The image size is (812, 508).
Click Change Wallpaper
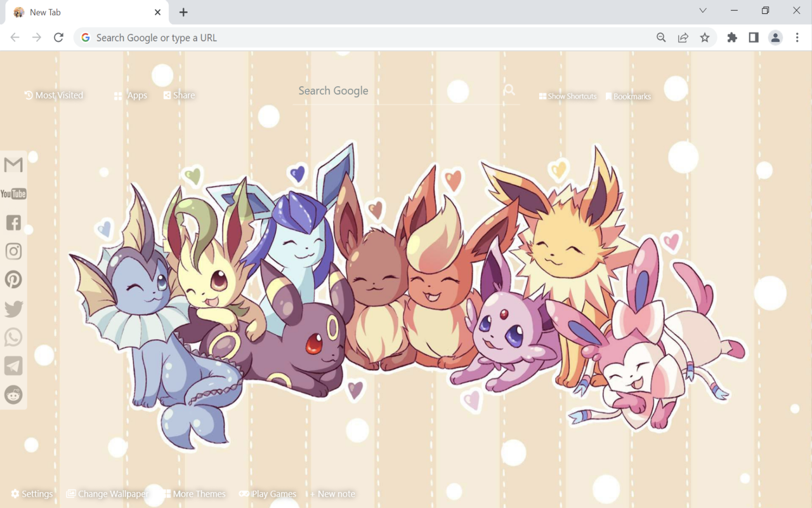tap(107, 494)
